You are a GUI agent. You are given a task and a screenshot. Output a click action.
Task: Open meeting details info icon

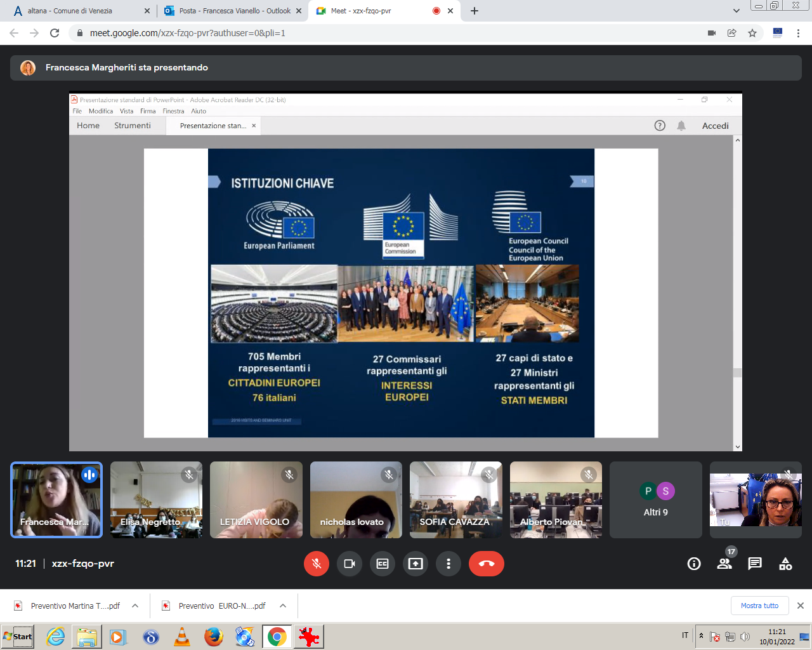pos(694,564)
